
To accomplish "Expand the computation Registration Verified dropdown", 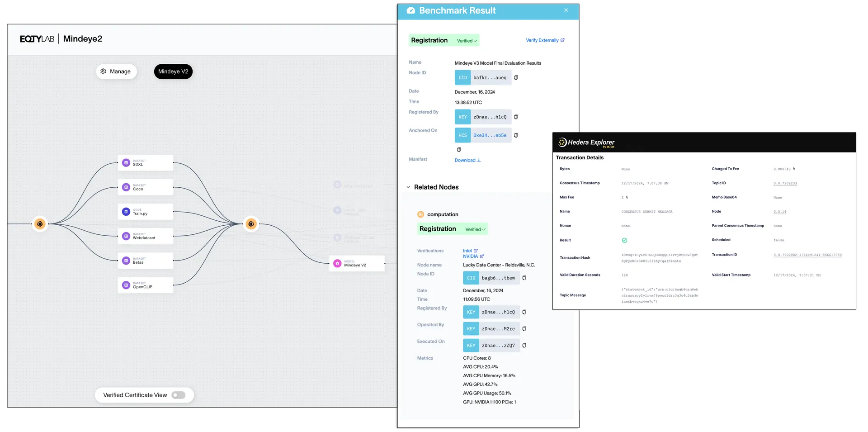I will tap(476, 229).
